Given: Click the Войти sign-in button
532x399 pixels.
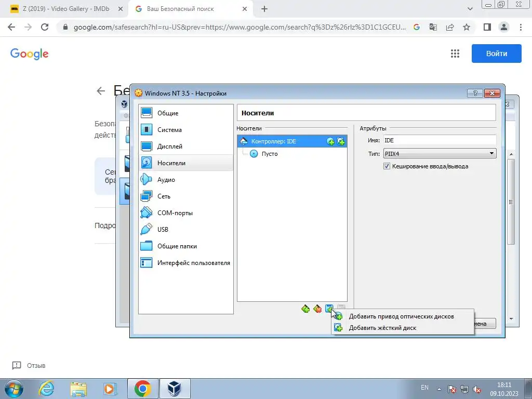Looking at the screenshot, I should [496, 54].
